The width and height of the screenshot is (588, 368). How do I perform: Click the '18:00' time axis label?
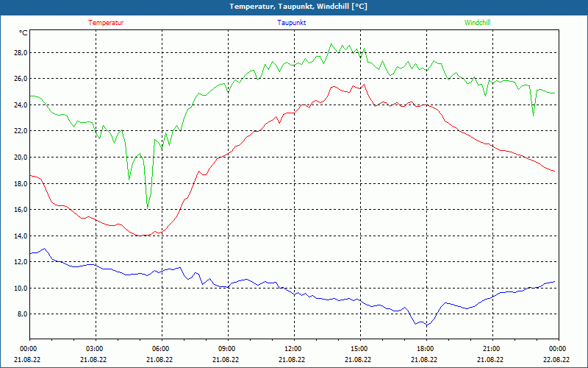point(425,349)
